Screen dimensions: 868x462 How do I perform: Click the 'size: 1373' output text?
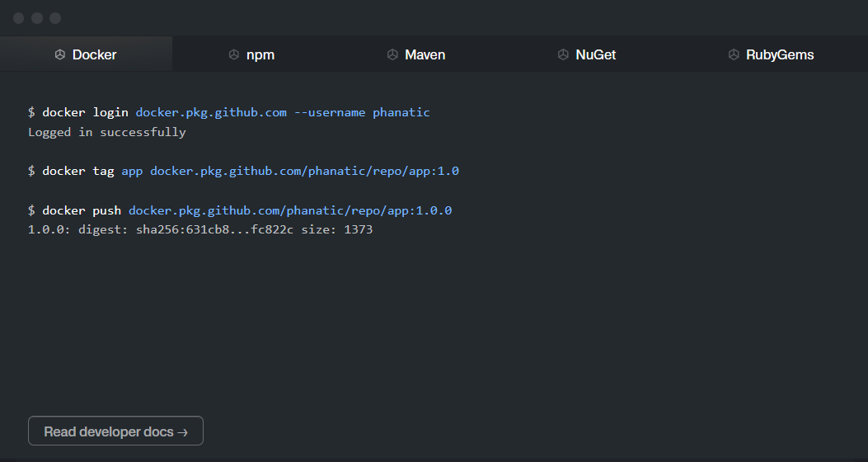[x=336, y=229]
